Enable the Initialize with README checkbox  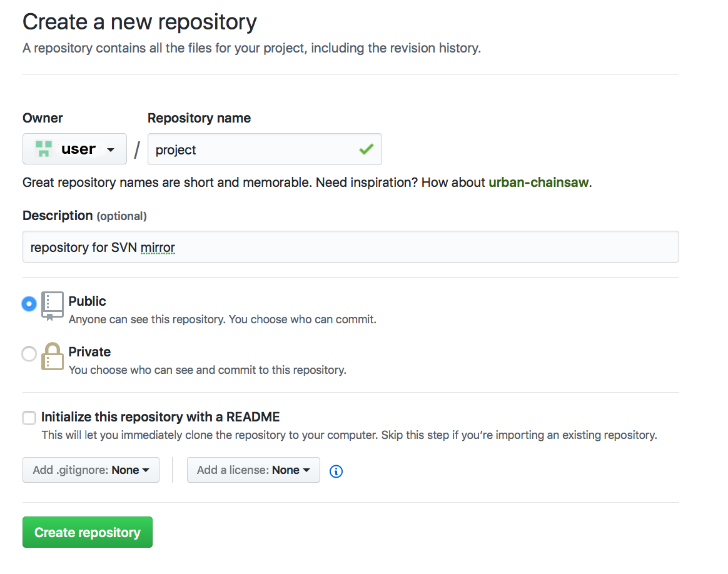[x=29, y=418]
